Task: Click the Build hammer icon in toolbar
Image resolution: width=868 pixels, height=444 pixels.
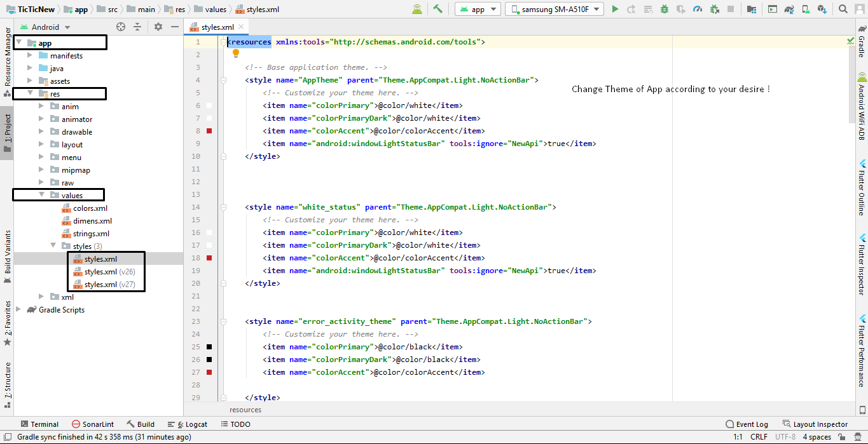Action: (x=437, y=9)
